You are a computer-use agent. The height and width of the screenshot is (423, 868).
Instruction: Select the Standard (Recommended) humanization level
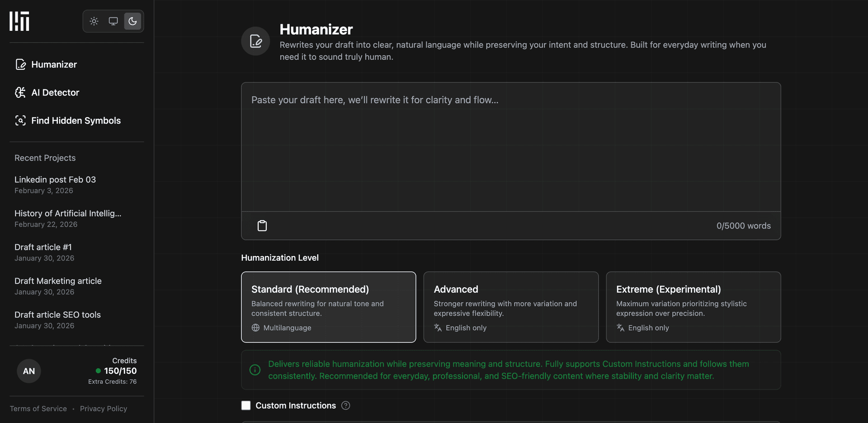tap(329, 307)
